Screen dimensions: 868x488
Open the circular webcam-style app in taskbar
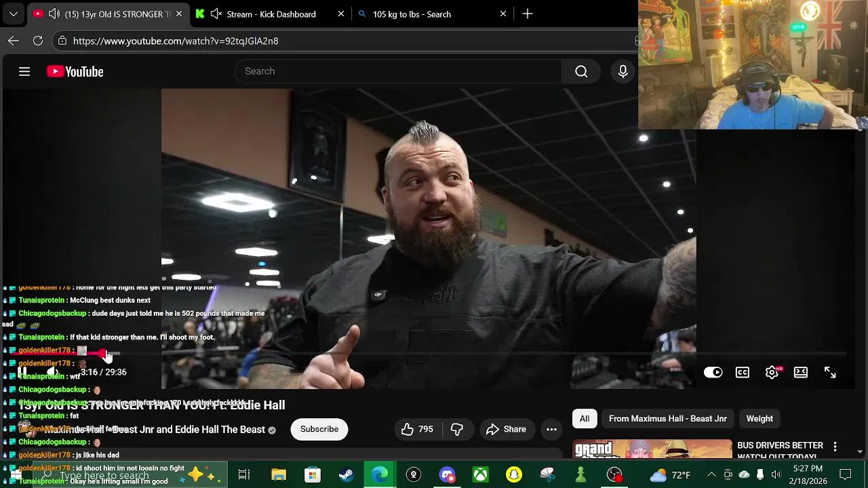[414, 475]
